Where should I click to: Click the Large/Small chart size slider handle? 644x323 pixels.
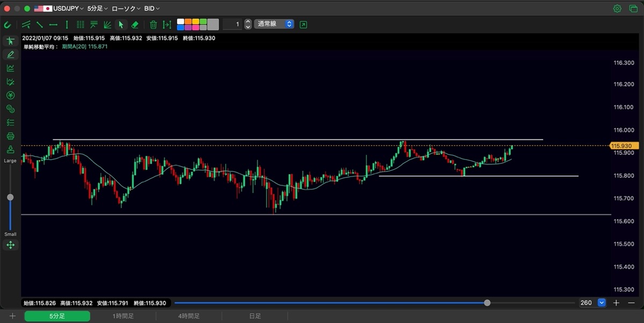(x=10, y=197)
